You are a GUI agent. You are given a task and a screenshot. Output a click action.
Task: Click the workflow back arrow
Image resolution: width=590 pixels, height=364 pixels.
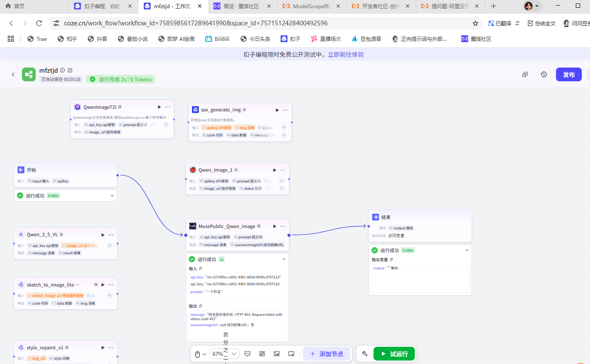pos(13,74)
